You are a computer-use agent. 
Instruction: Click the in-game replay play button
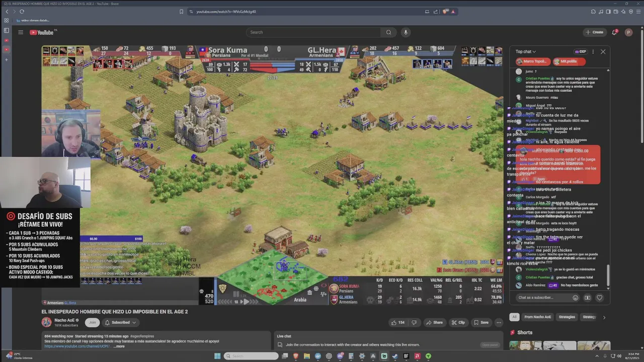click(x=246, y=302)
